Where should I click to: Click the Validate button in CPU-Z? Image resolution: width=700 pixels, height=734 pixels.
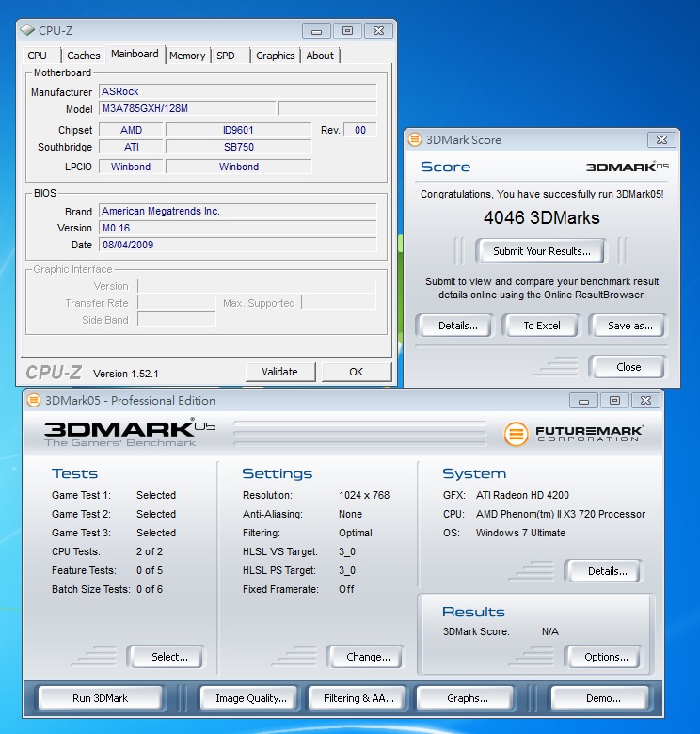coord(279,372)
